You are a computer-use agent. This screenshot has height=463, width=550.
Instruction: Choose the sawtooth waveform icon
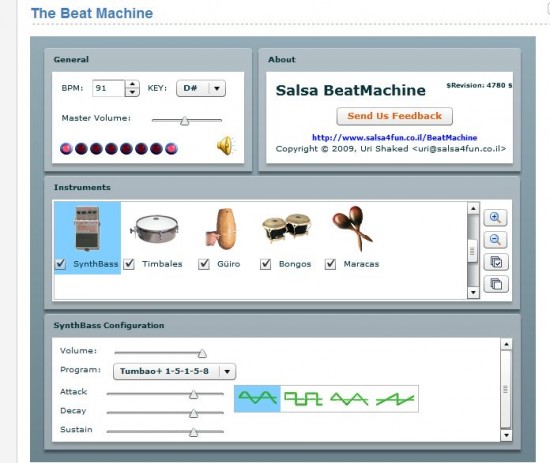395,399
